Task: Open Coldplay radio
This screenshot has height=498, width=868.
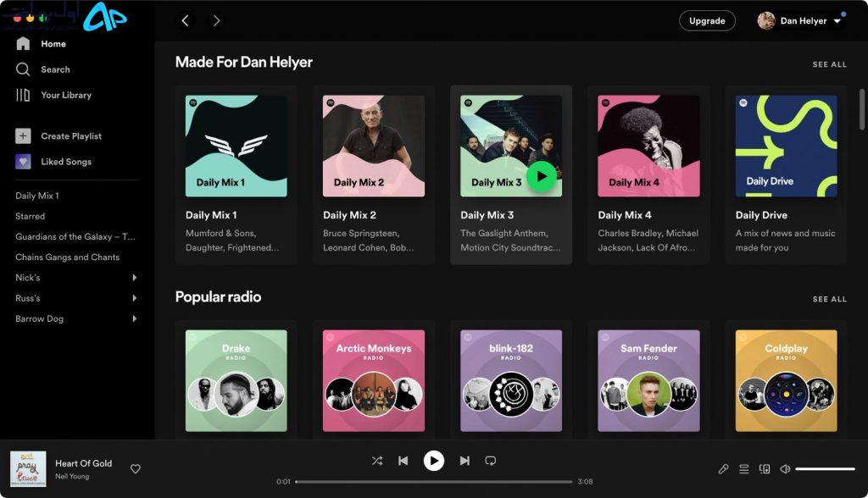Action: click(x=786, y=380)
